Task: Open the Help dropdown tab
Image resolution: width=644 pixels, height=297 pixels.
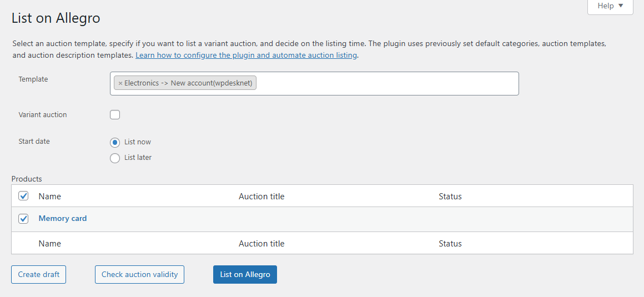Action: point(610,7)
